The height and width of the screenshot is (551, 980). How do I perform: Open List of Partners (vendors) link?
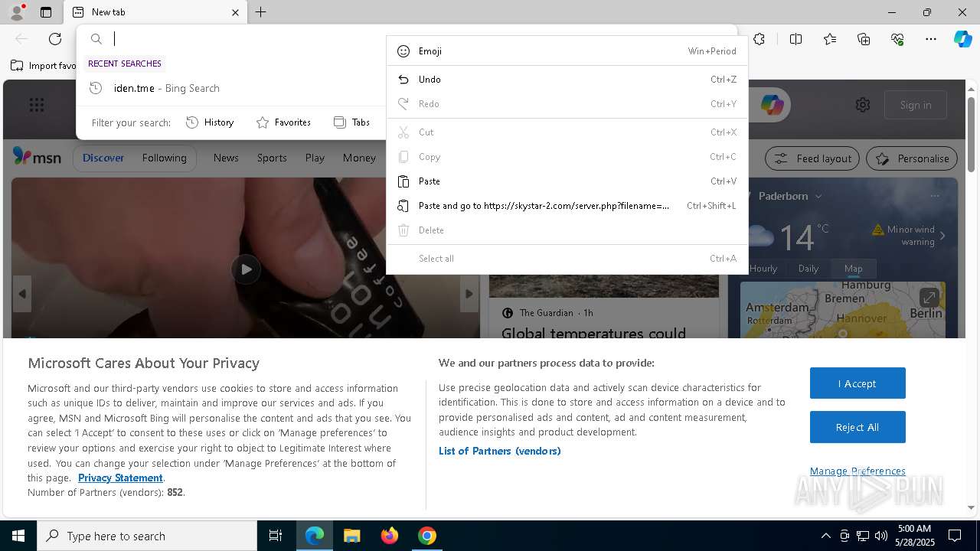[x=500, y=451]
